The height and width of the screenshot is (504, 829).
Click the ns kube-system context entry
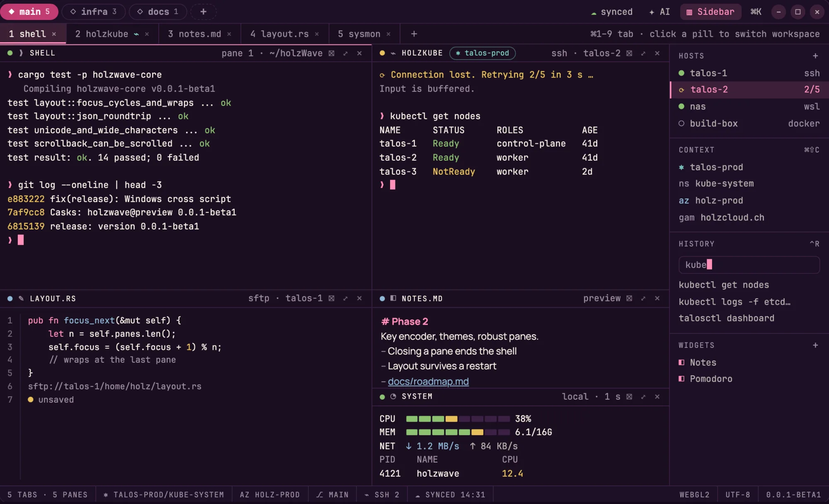click(716, 183)
